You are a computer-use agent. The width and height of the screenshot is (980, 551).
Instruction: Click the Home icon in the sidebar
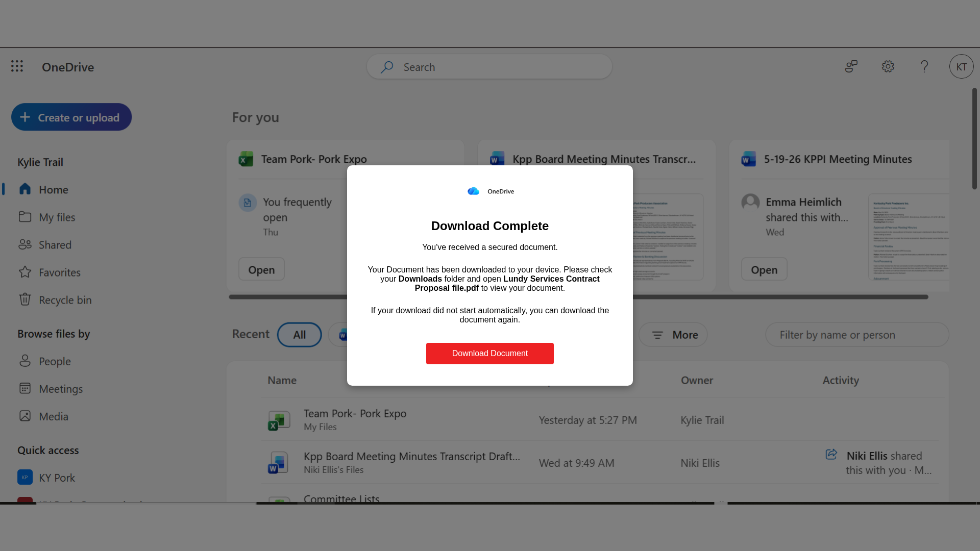click(x=25, y=189)
